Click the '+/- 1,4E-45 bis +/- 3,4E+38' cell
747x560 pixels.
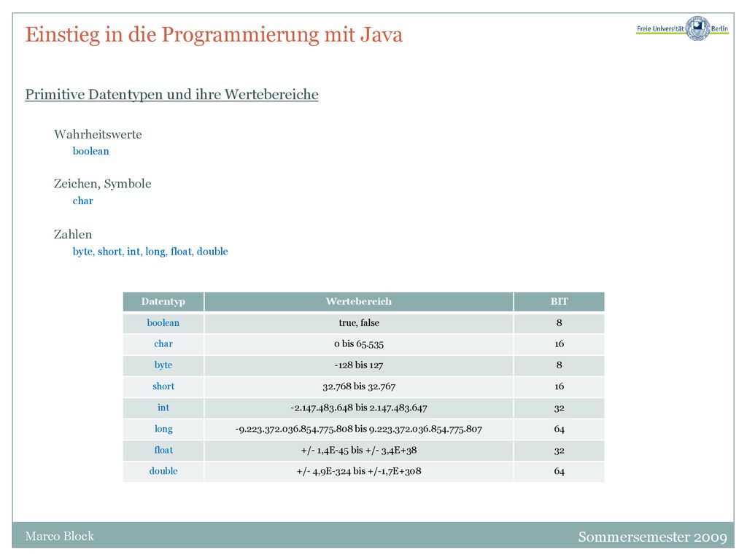pyautogui.click(x=359, y=450)
